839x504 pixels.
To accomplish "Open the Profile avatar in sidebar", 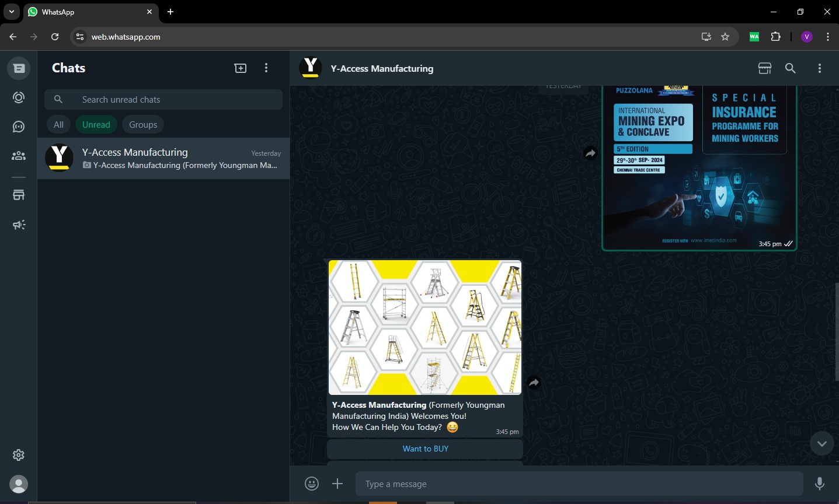I will (19, 484).
